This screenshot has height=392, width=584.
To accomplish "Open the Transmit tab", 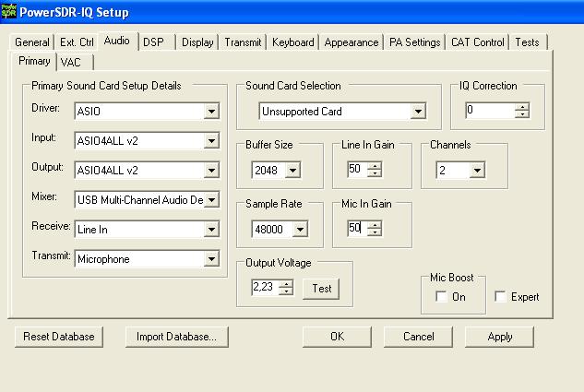I will (244, 42).
